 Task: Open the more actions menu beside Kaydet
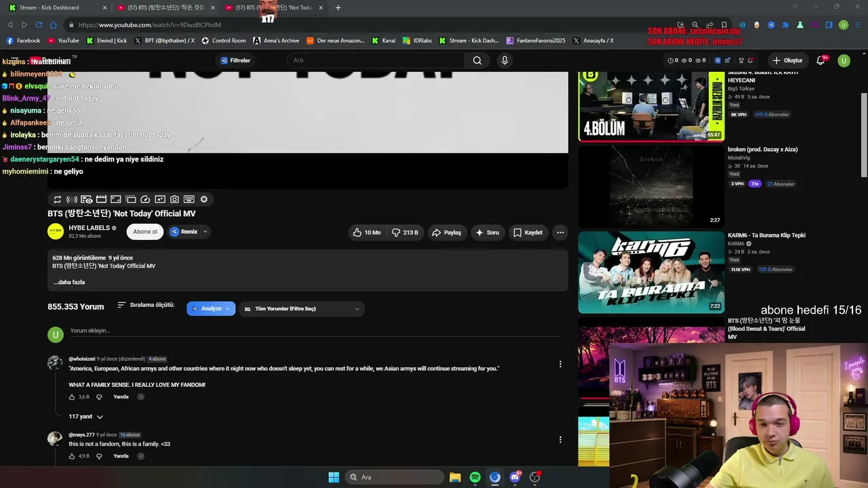560,232
